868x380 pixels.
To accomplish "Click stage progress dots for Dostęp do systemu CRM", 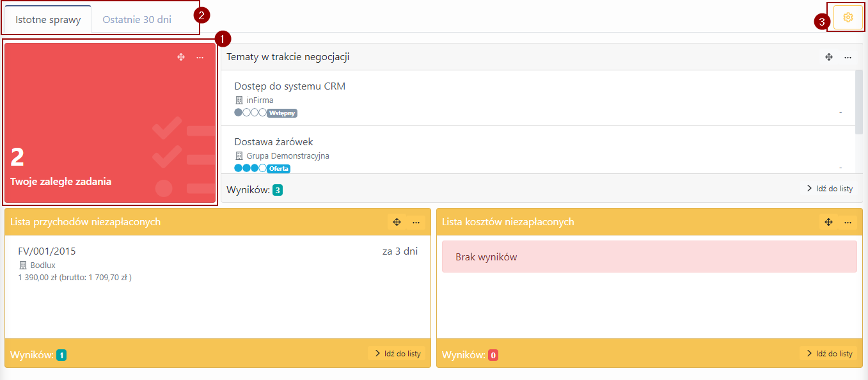I will click(x=250, y=113).
